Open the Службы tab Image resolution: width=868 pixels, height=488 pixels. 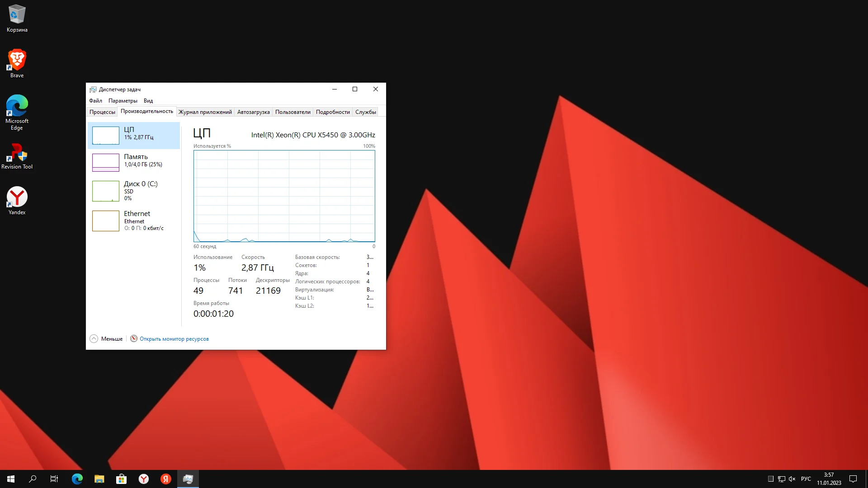(x=365, y=112)
